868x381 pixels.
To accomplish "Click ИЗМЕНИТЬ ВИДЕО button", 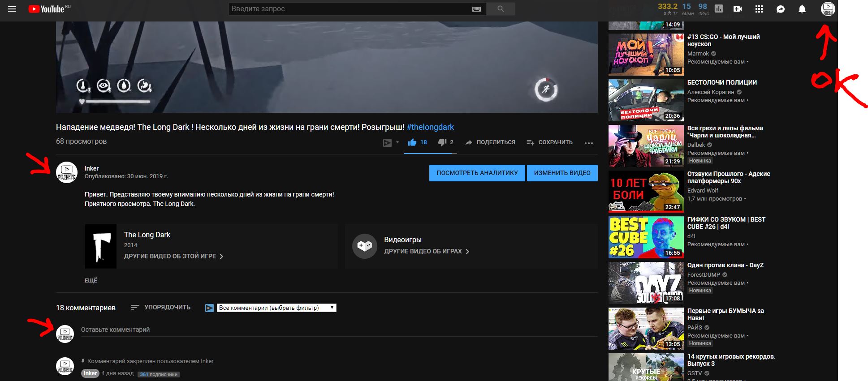I will 562,173.
